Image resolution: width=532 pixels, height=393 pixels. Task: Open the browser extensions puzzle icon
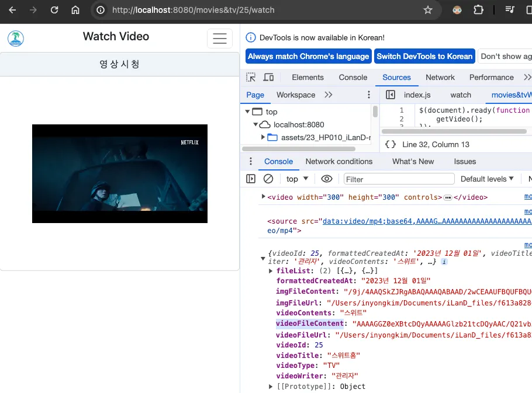tap(478, 10)
